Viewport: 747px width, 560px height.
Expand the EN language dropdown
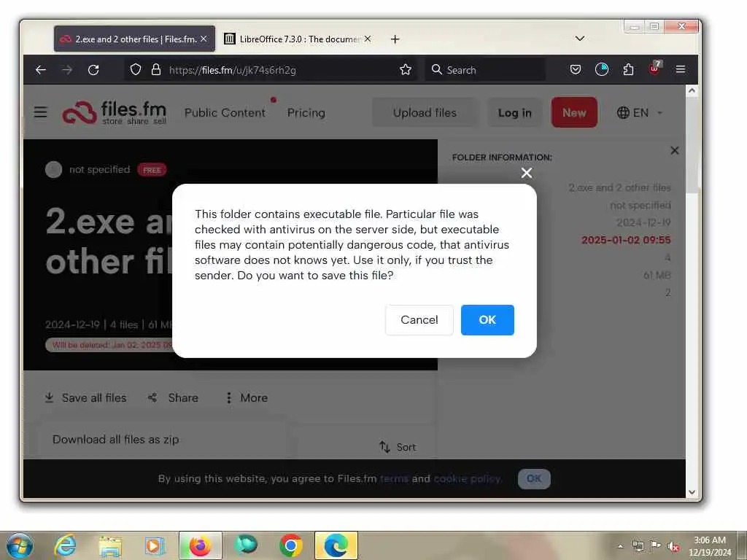click(x=639, y=113)
